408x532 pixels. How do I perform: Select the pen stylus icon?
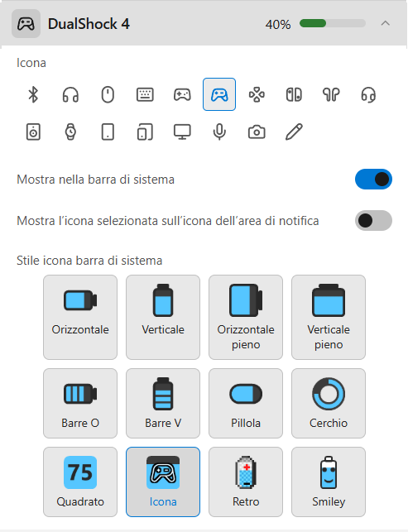294,132
